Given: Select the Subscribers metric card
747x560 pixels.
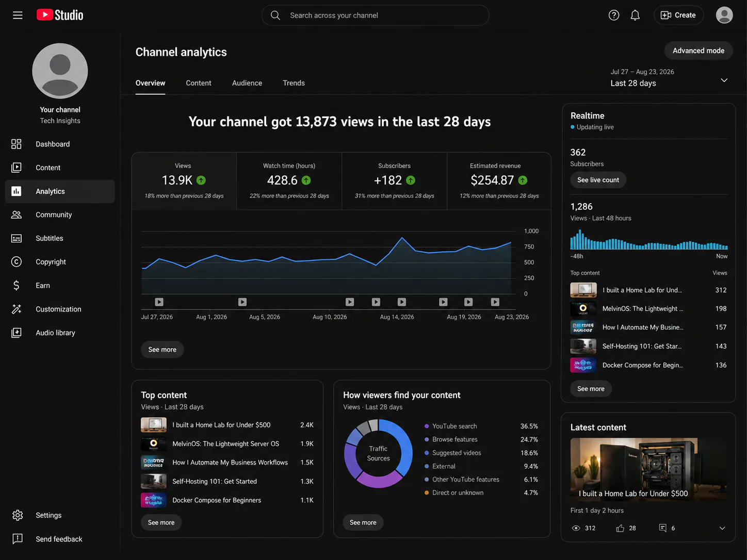Looking at the screenshot, I should tap(394, 181).
